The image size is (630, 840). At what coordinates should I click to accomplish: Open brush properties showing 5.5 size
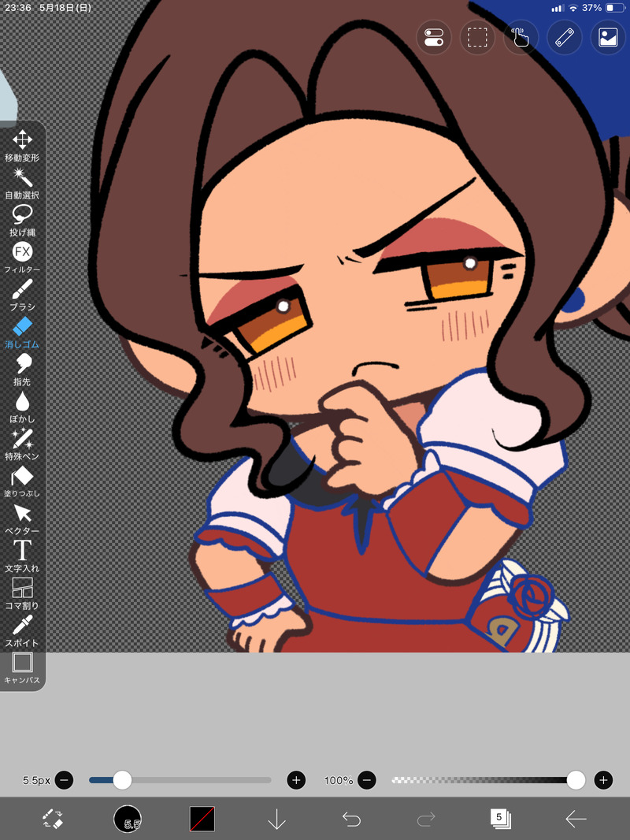[x=128, y=819]
